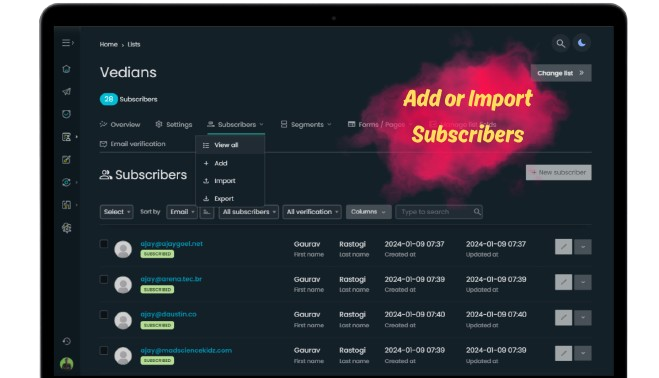Screen dimensions: 659x378
Task: Open the Forms / Pages tab
Action: [380, 124]
